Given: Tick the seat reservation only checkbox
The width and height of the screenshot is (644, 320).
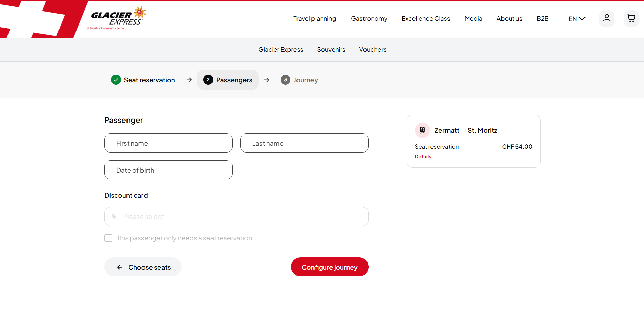Looking at the screenshot, I should (108, 238).
